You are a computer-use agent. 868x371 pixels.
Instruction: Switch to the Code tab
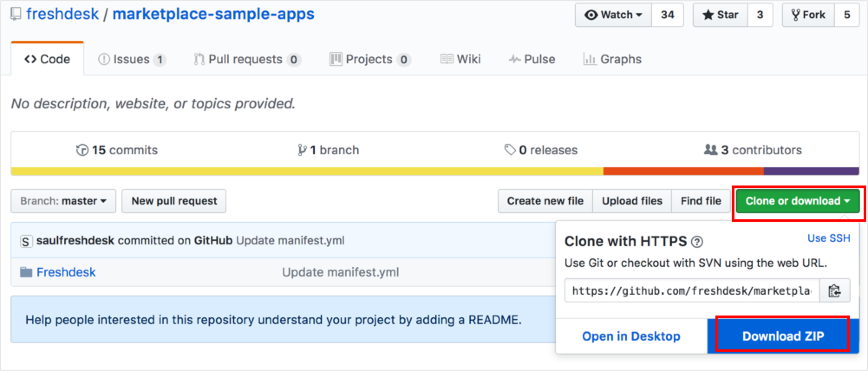(47, 59)
